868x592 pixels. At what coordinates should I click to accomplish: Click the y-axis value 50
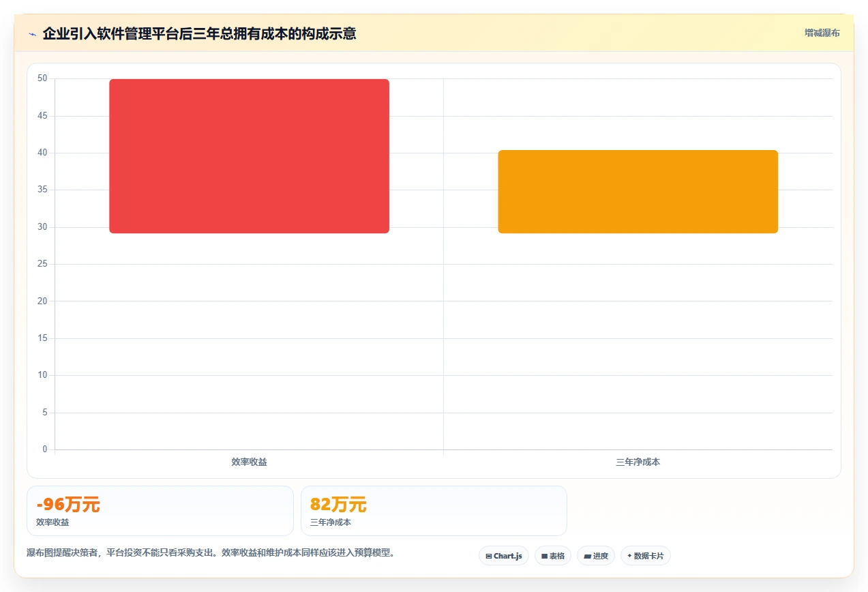(x=42, y=78)
